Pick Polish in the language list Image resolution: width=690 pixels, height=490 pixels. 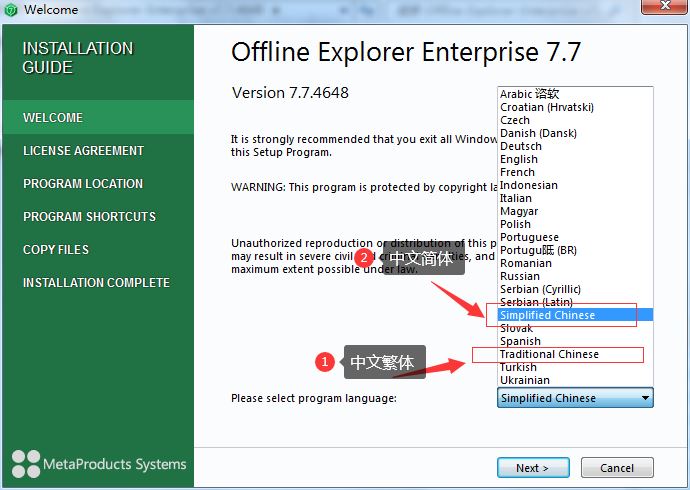pos(575,224)
